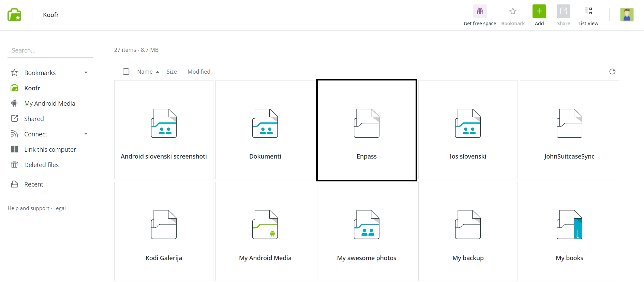
Task: Open the My backup folder icon
Action: [468, 224]
